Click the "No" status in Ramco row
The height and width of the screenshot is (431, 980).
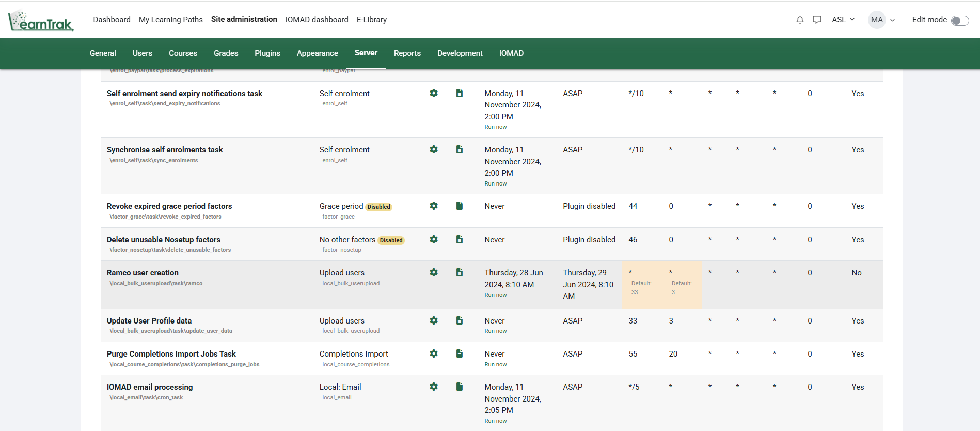click(857, 272)
